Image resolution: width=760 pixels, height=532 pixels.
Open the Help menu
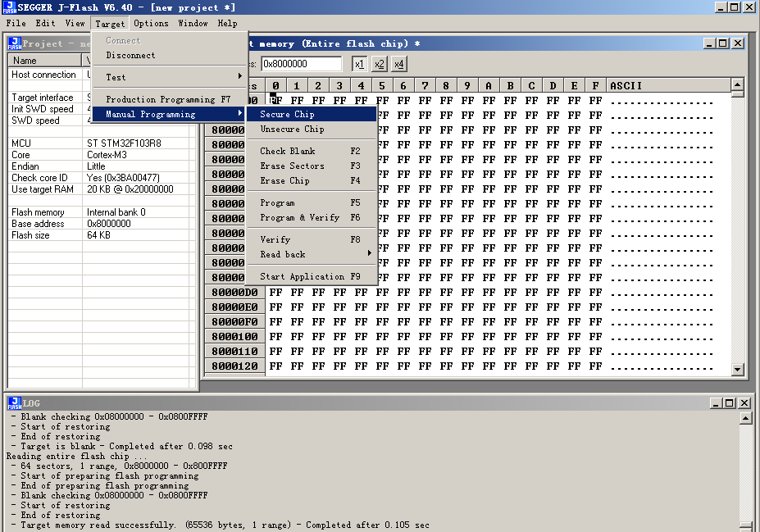tap(227, 23)
